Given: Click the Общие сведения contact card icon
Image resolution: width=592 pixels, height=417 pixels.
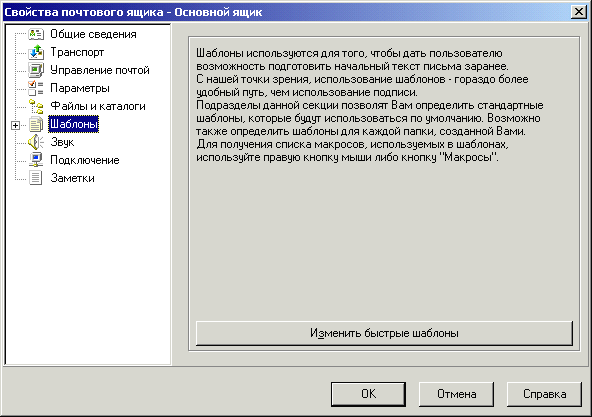Looking at the screenshot, I should pyautogui.click(x=36, y=34).
